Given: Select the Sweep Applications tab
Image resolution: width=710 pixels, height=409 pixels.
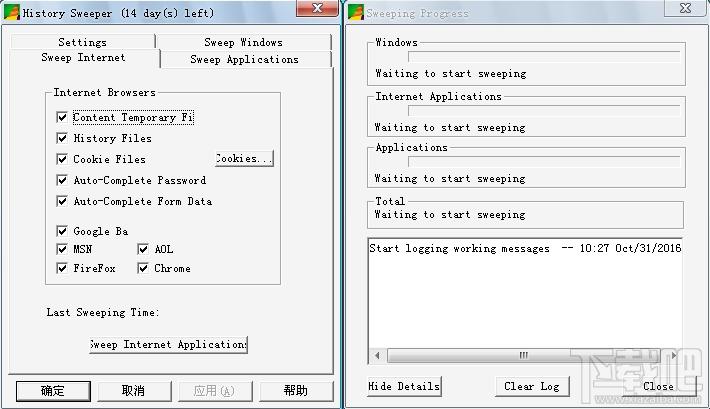Looking at the screenshot, I should [245, 59].
